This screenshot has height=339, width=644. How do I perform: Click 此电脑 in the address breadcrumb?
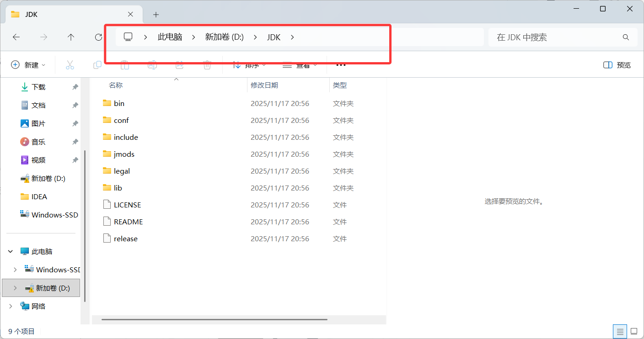point(170,37)
